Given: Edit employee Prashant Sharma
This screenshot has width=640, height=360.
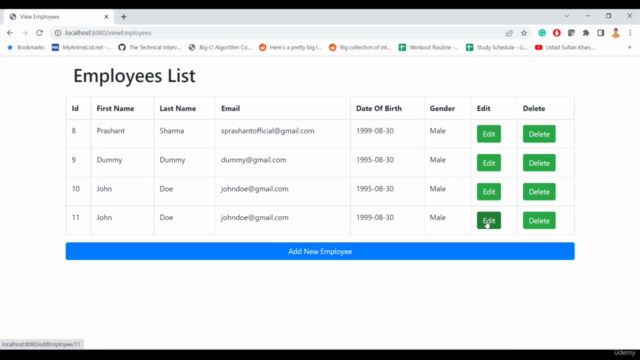Looking at the screenshot, I should (x=489, y=134).
